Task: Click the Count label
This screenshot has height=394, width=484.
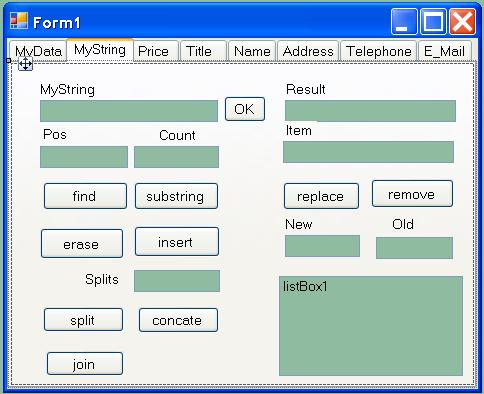Action: click(177, 135)
